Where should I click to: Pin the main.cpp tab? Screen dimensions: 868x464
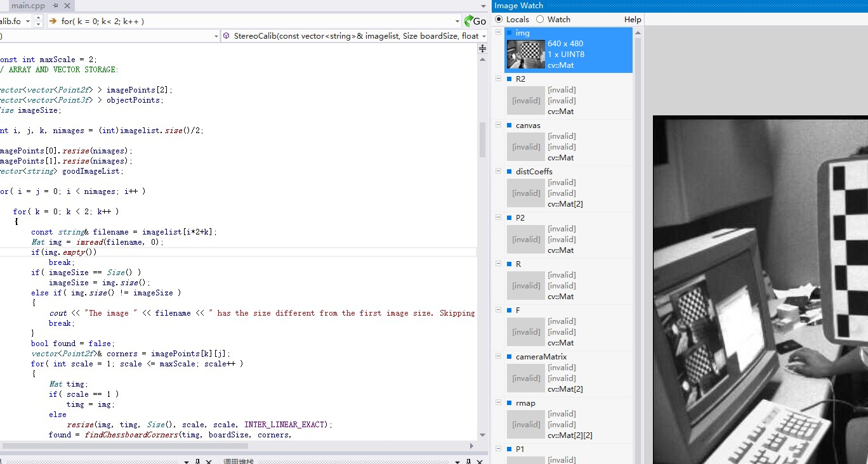point(55,6)
